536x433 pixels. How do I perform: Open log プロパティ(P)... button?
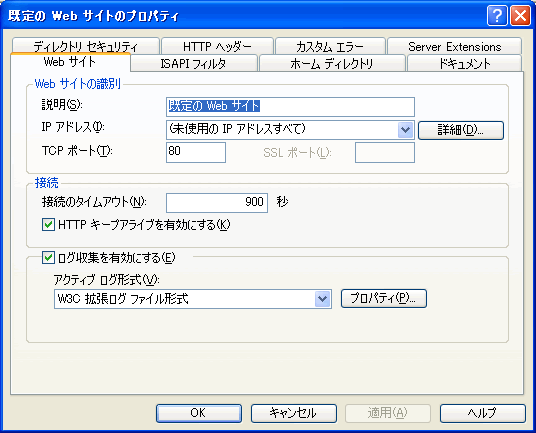(x=384, y=298)
